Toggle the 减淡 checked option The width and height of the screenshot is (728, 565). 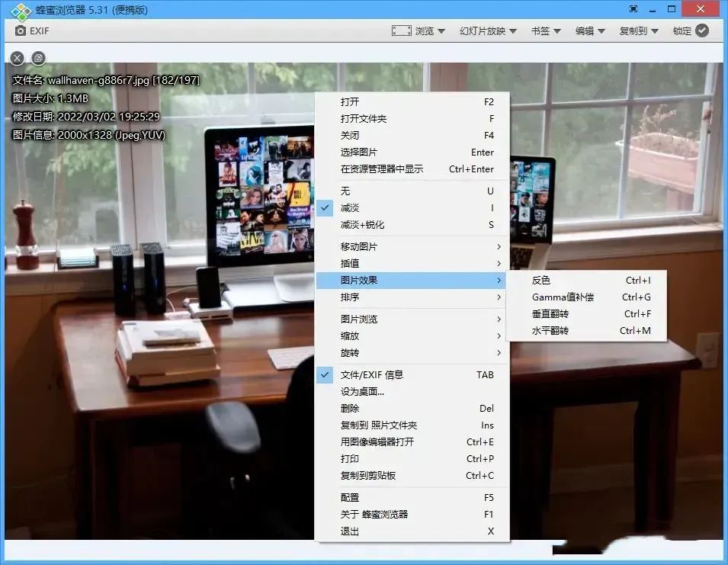click(x=350, y=208)
